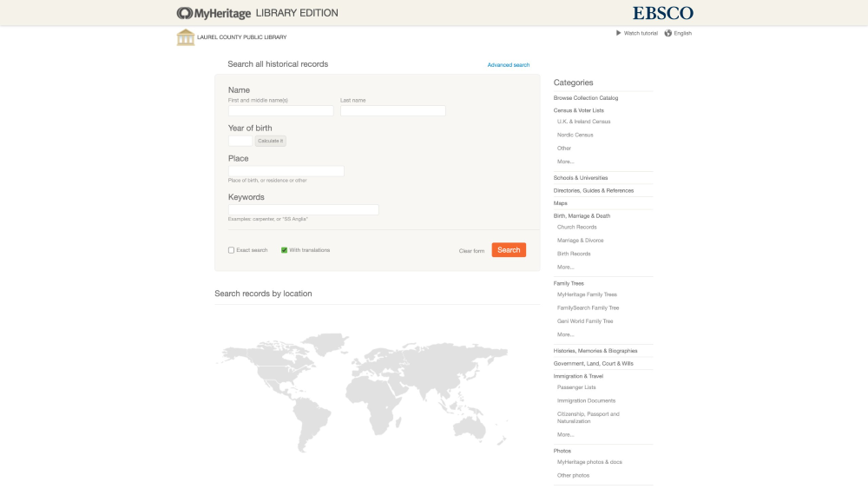Click the Watch tutorial play icon
Viewport: 868px width, 489px height.
click(618, 33)
